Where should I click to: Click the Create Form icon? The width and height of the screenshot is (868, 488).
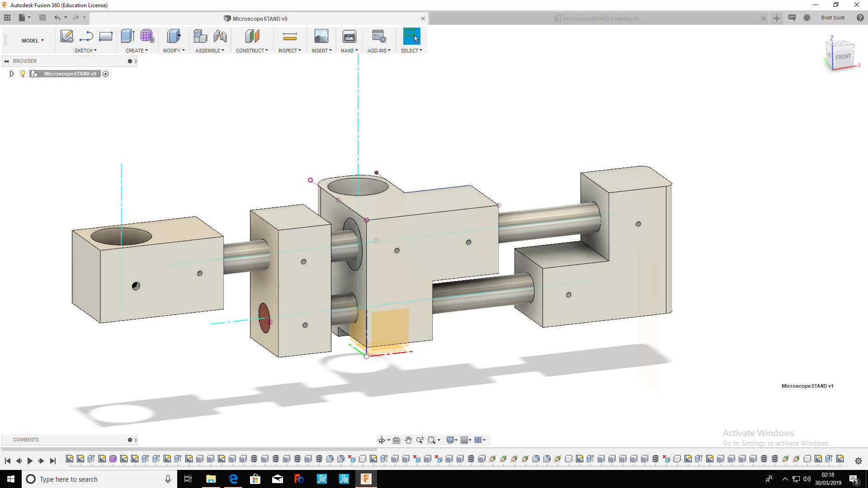[147, 36]
